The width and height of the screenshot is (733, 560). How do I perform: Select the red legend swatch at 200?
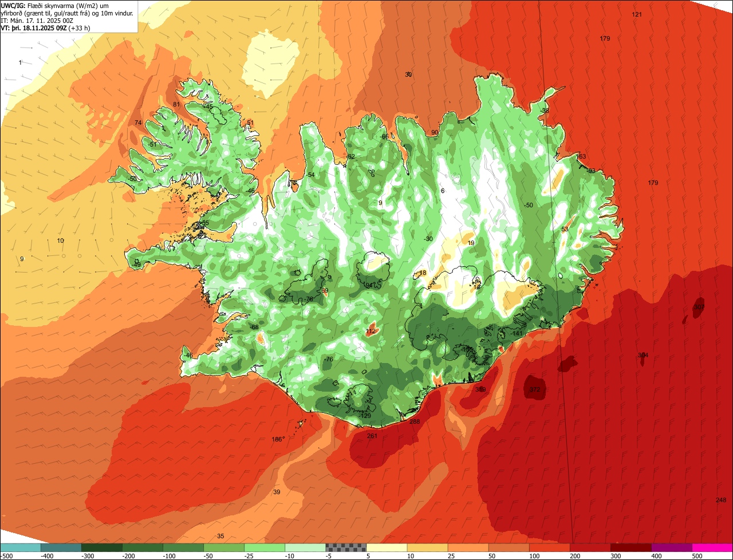coord(590,547)
